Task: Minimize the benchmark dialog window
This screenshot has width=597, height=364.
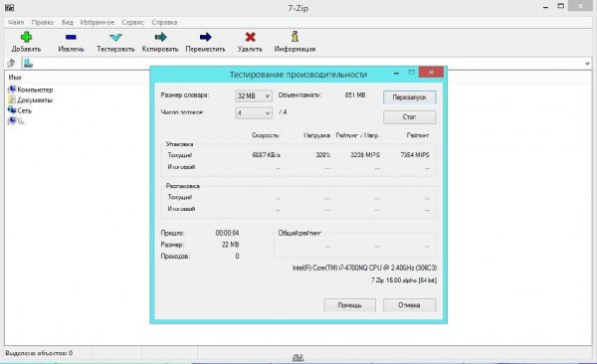Action: click(x=396, y=73)
